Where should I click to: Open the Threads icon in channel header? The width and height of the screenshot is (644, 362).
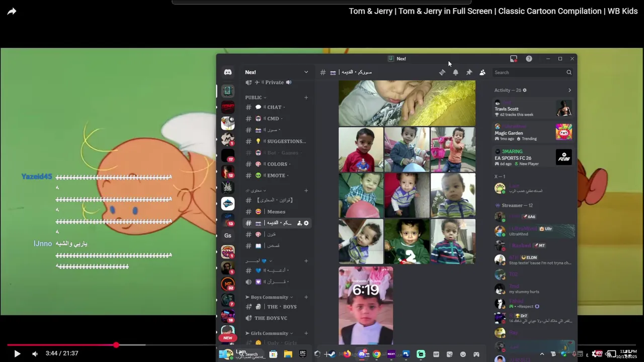[442, 72]
